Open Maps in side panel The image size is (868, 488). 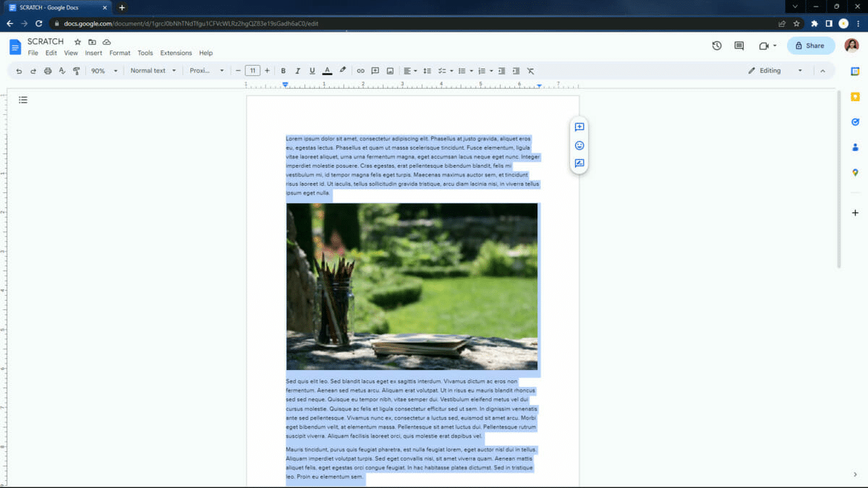pyautogui.click(x=855, y=173)
